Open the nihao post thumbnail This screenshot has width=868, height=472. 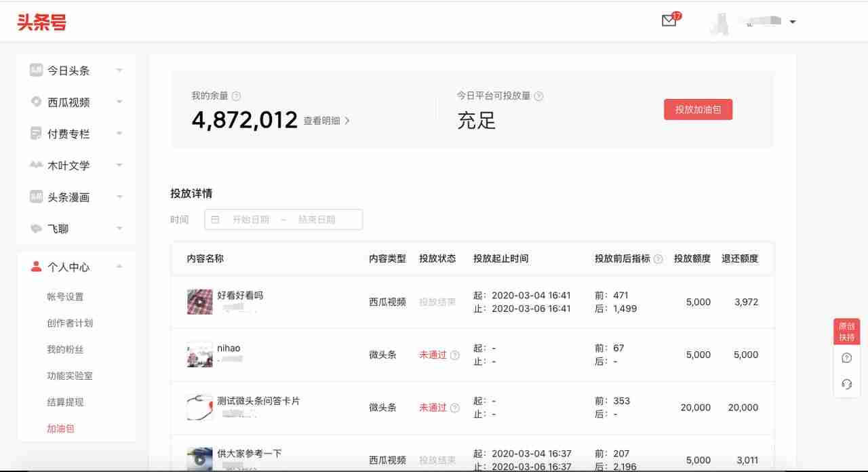tap(199, 355)
